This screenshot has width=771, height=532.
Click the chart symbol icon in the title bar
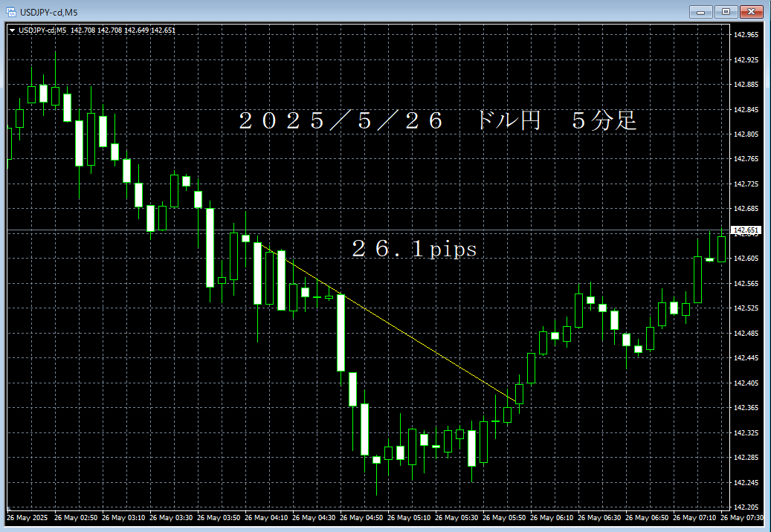[x=12, y=11]
